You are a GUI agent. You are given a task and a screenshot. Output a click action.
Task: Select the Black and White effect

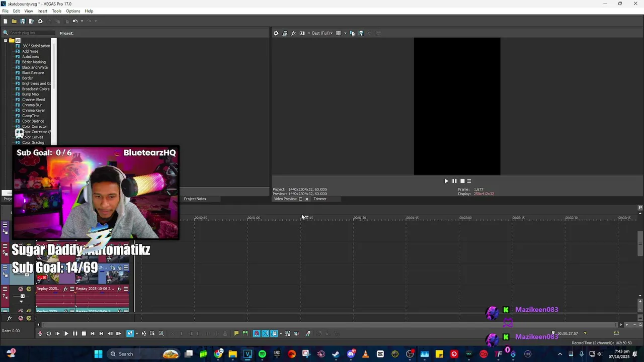tap(35, 67)
